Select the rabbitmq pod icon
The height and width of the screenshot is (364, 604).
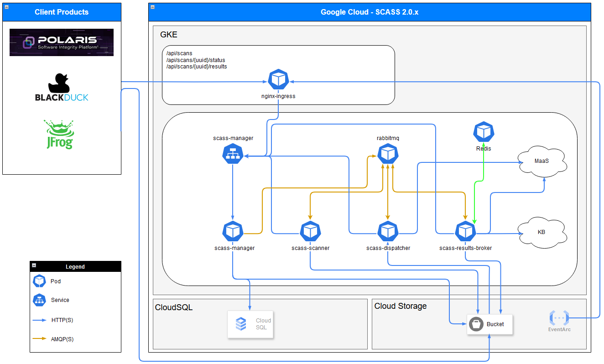[x=388, y=154]
